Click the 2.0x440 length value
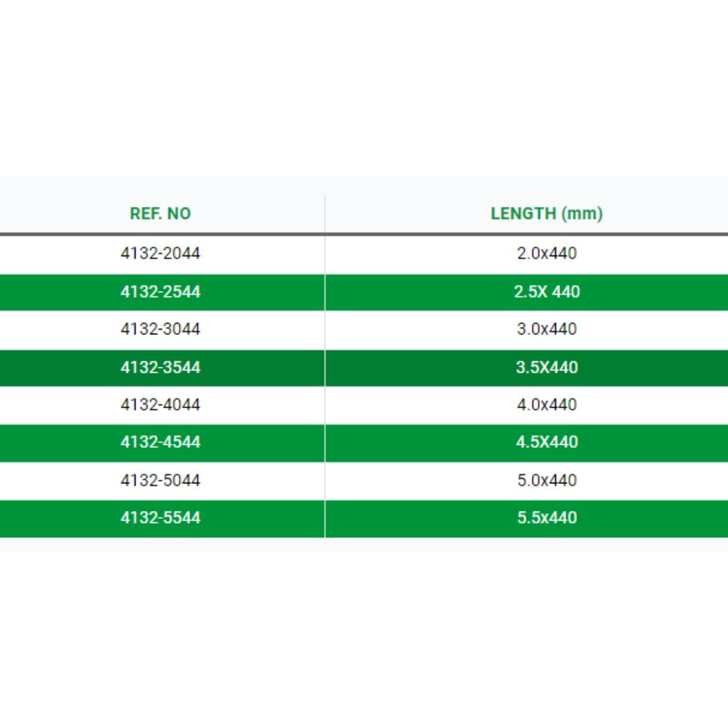 pyautogui.click(x=546, y=253)
